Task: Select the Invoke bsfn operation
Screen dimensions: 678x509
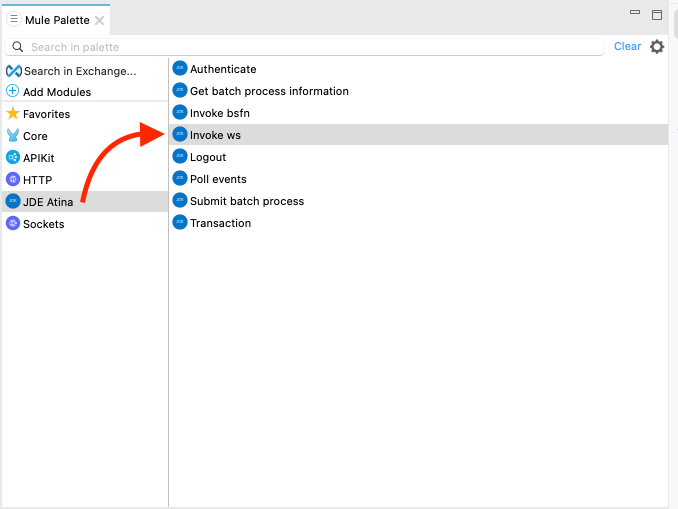Action: coord(219,113)
